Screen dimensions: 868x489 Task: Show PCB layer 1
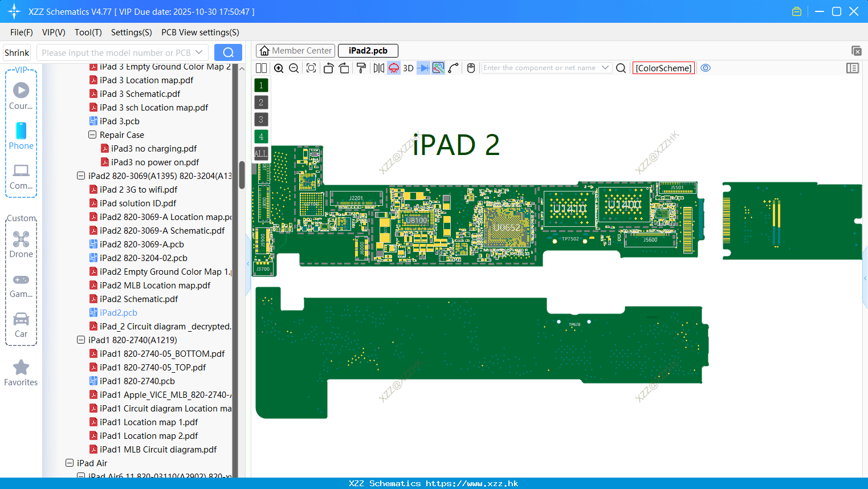(261, 85)
